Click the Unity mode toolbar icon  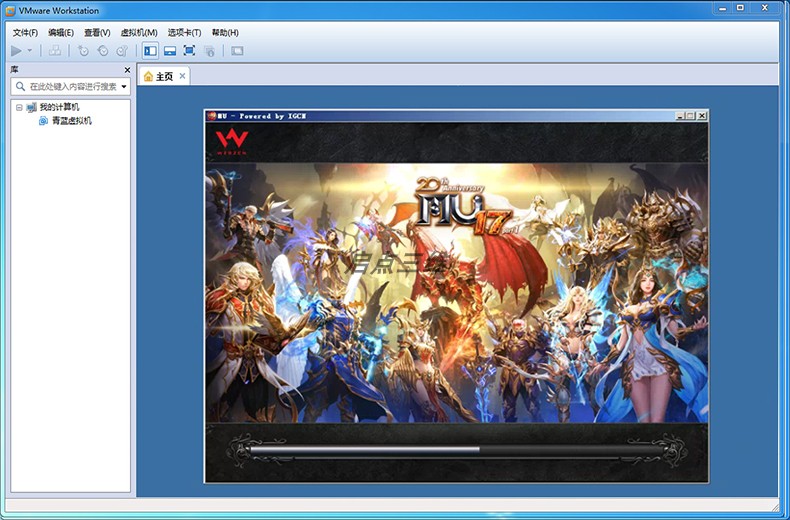click(209, 50)
